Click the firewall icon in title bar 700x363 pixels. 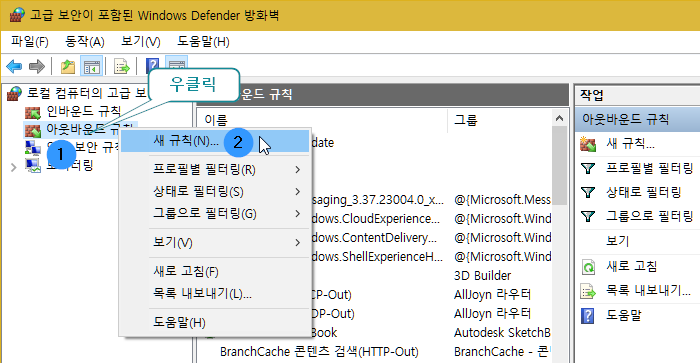(17, 15)
